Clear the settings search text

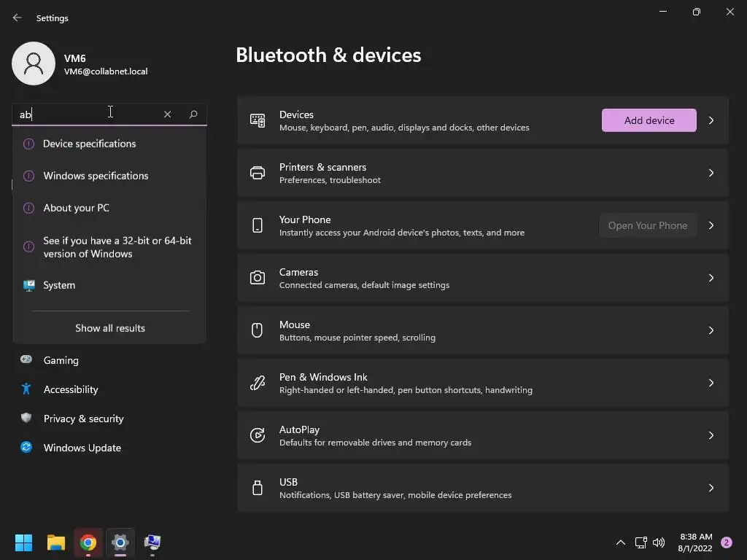click(167, 114)
